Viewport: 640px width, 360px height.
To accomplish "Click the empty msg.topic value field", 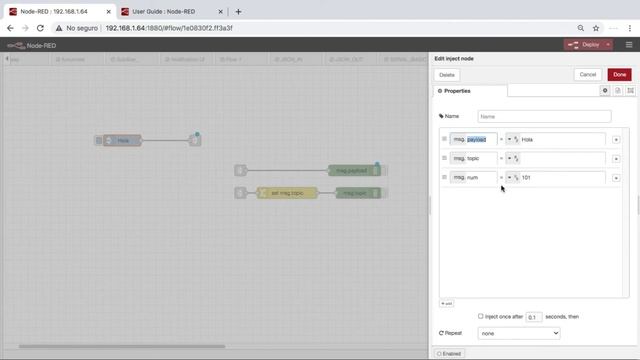I will coord(562,158).
